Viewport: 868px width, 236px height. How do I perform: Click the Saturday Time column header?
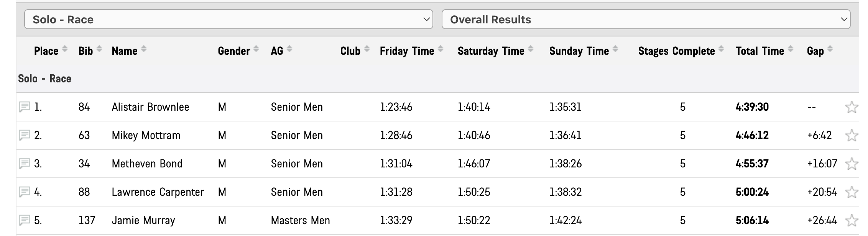coord(491,51)
